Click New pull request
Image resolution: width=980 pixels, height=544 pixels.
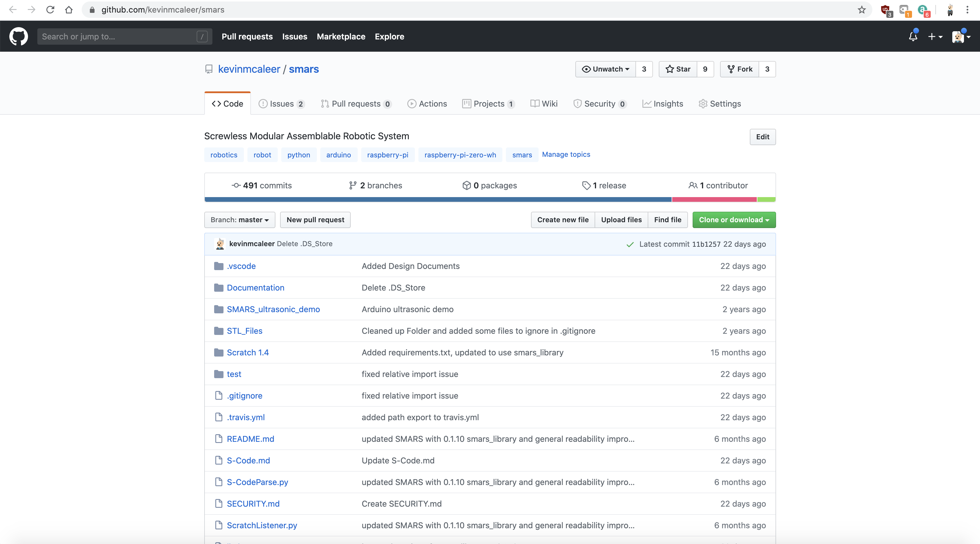pos(315,220)
